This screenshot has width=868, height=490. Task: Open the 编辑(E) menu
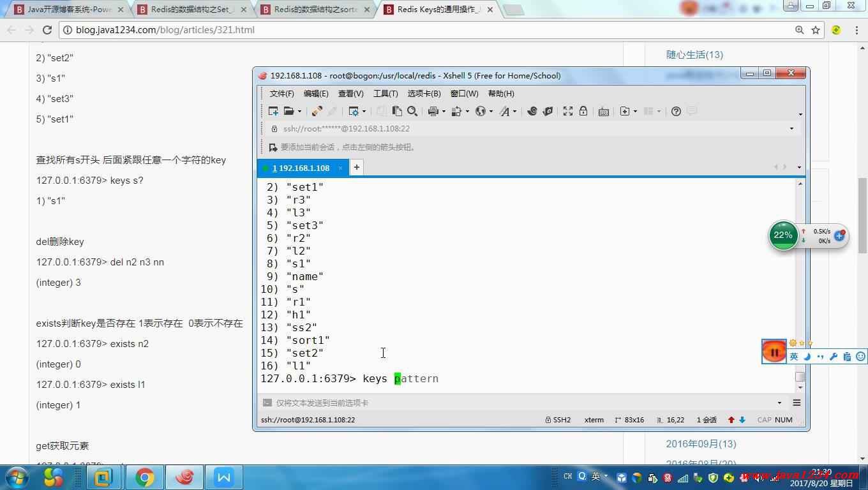point(316,94)
